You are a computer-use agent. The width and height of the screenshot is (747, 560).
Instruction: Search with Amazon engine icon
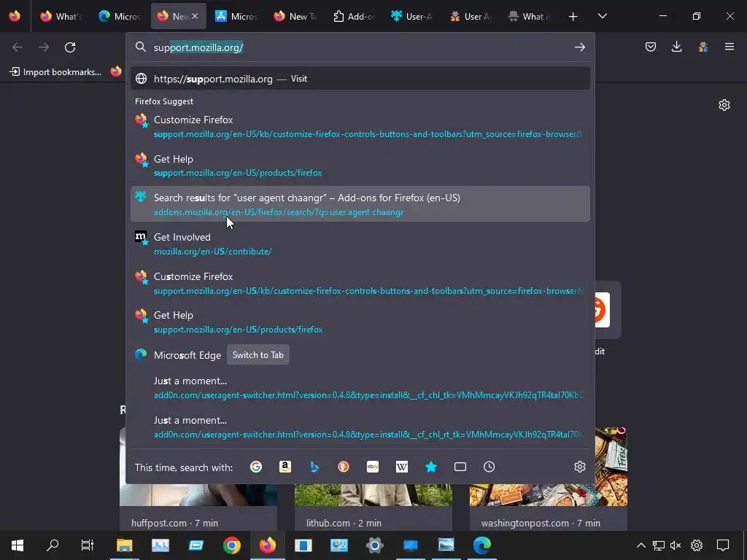coord(285,467)
